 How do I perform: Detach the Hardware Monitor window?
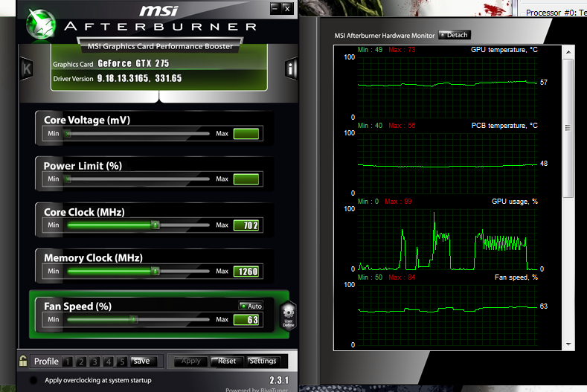454,35
